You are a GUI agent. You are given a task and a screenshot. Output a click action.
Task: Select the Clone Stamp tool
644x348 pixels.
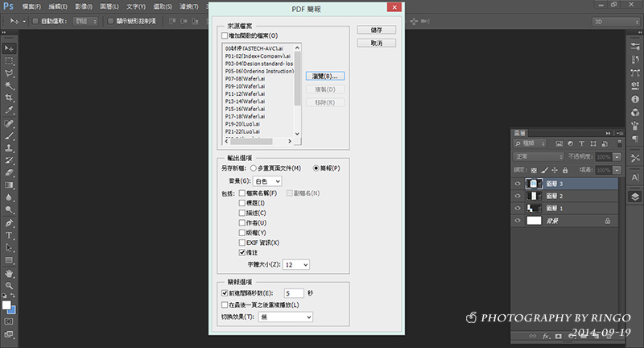(9, 148)
